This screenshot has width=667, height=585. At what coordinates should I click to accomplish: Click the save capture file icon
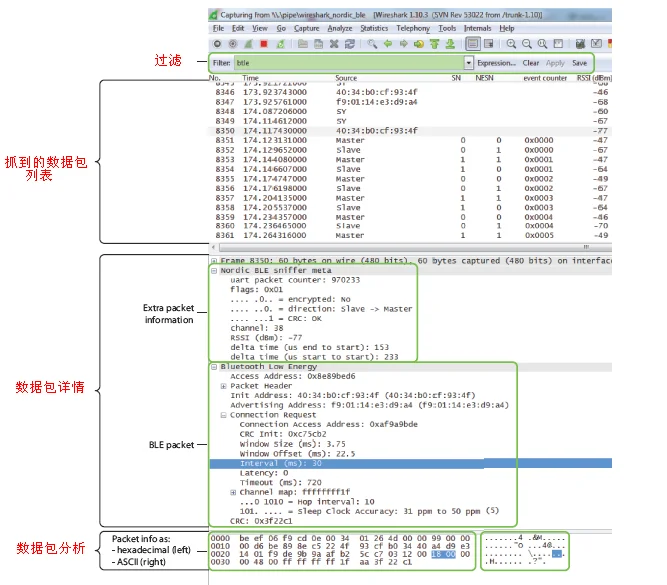tap(318, 44)
